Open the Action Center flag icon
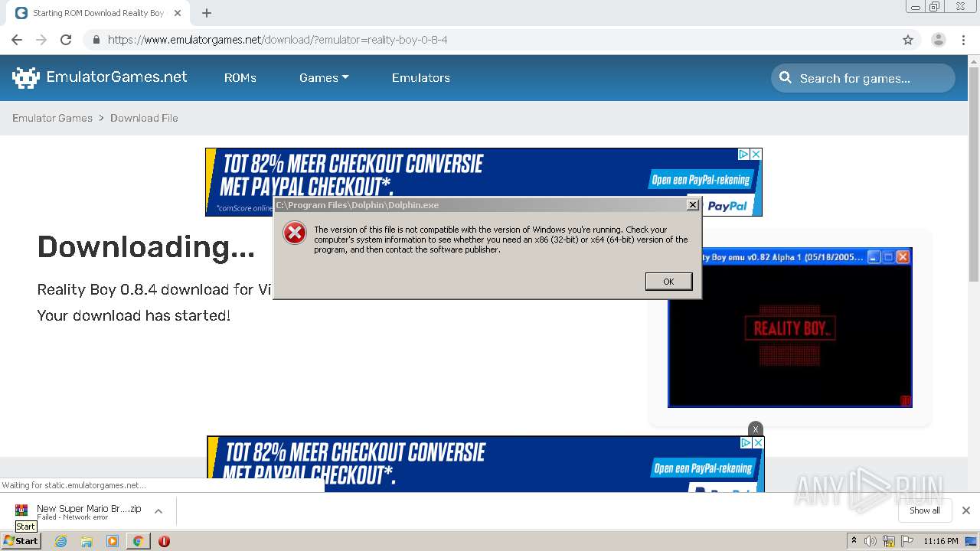The image size is (980, 551). [907, 541]
